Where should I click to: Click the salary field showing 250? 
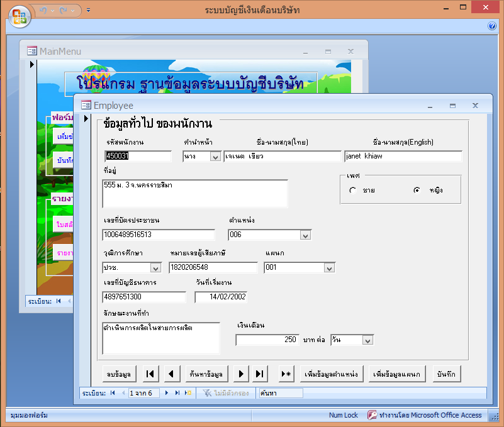(267, 340)
